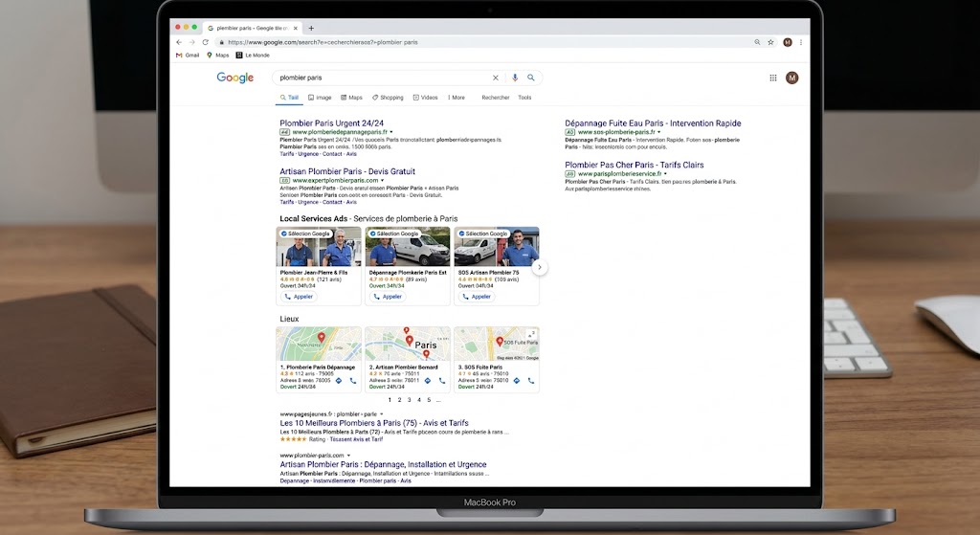The width and height of the screenshot is (980, 535).
Task: Open Artisan Plombier Paris : Dépannage result
Action: click(383, 464)
